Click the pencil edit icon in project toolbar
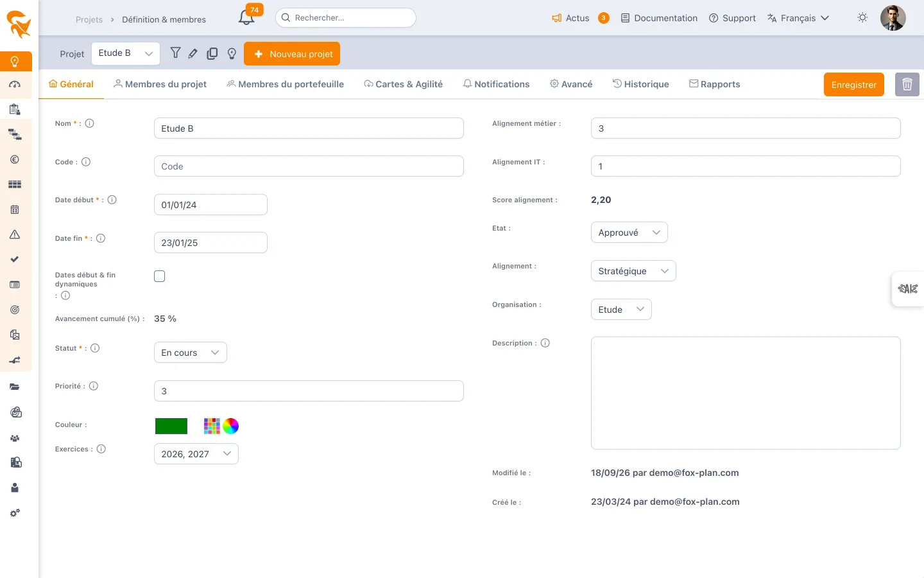The width and height of the screenshot is (924, 578). pos(193,53)
